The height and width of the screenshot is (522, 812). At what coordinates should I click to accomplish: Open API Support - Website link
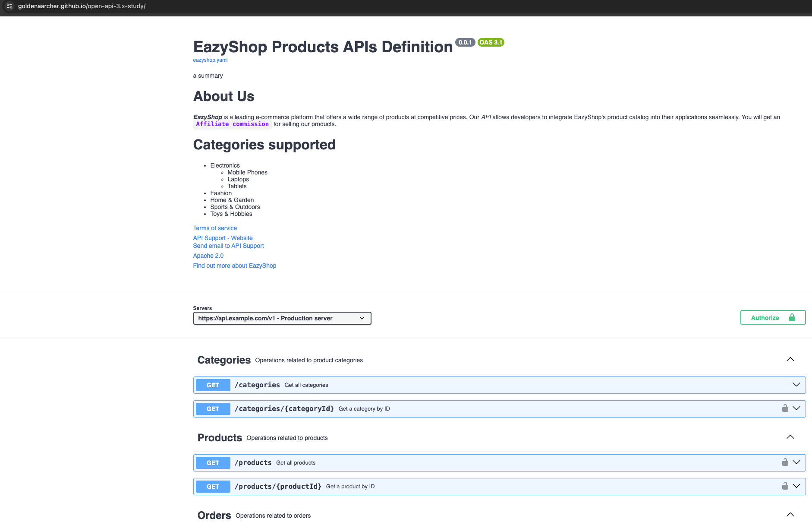223,238
